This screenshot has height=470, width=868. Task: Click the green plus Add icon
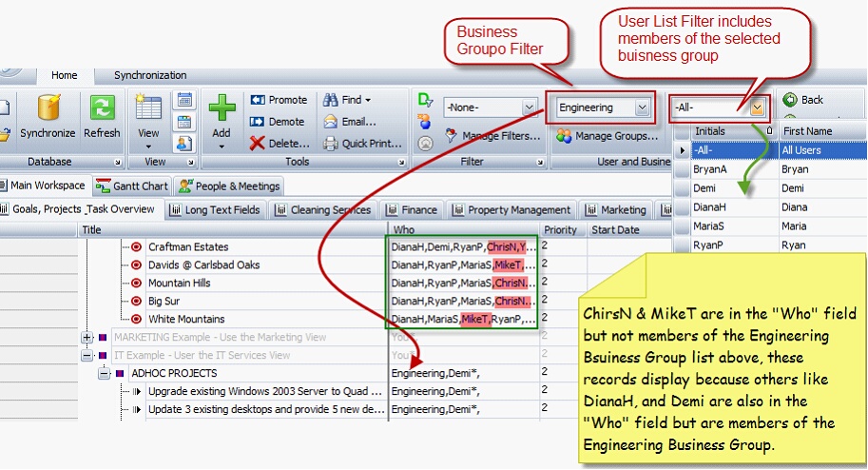[x=222, y=107]
